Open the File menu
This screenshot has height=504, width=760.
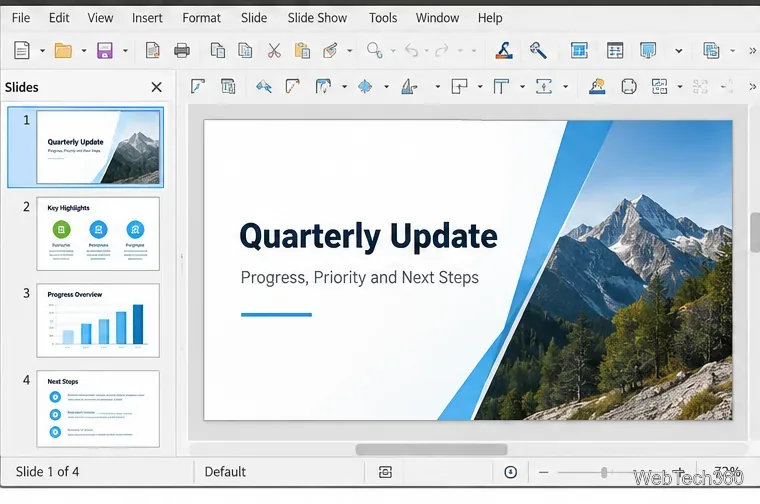point(21,18)
